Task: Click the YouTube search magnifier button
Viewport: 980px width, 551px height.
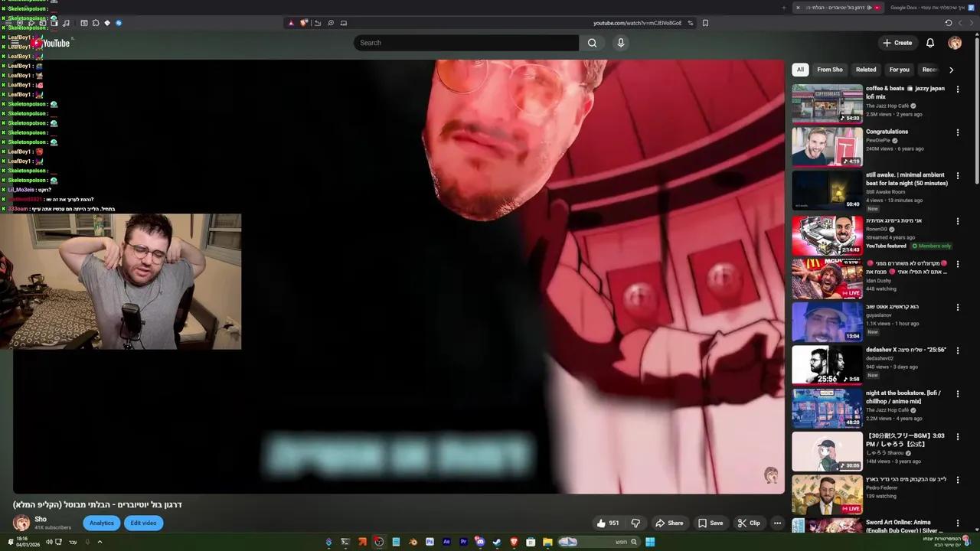Action: click(x=592, y=43)
